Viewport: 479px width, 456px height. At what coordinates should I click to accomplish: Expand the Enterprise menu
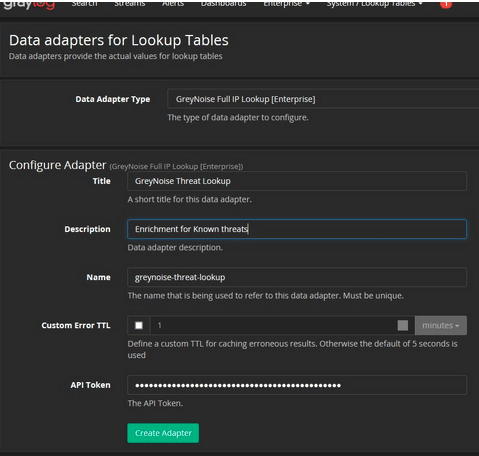click(x=287, y=3)
